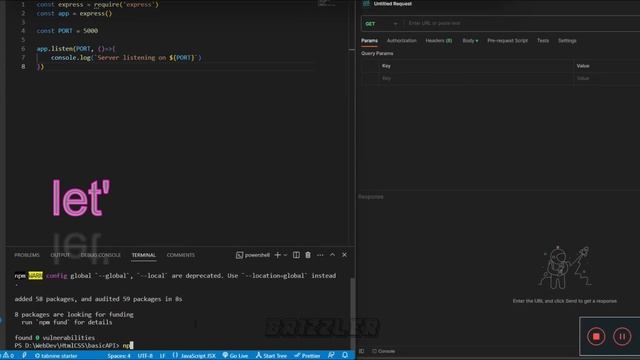Click the tabnine starter status item
The height and width of the screenshot is (360, 640).
[x=56, y=356]
